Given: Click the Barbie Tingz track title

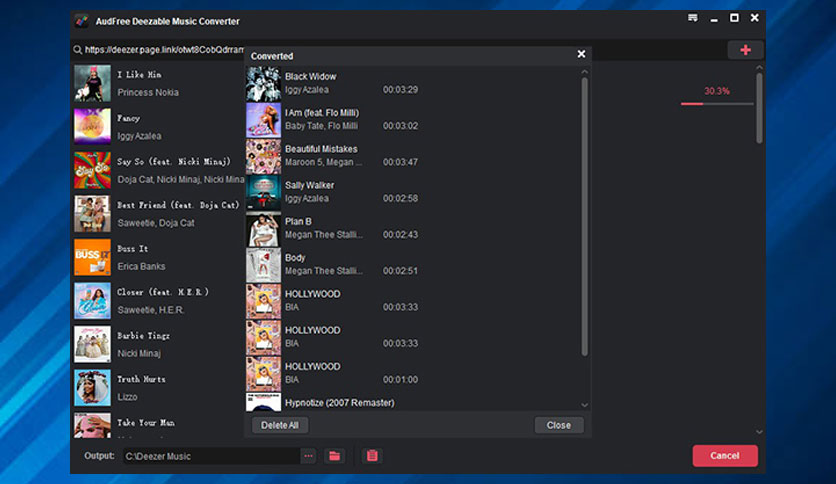Looking at the screenshot, I should [x=143, y=336].
